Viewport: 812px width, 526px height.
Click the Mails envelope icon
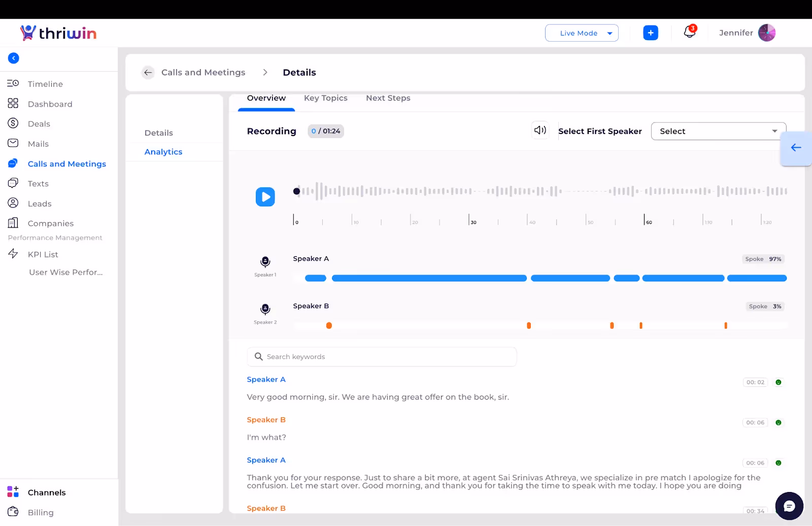pos(13,143)
